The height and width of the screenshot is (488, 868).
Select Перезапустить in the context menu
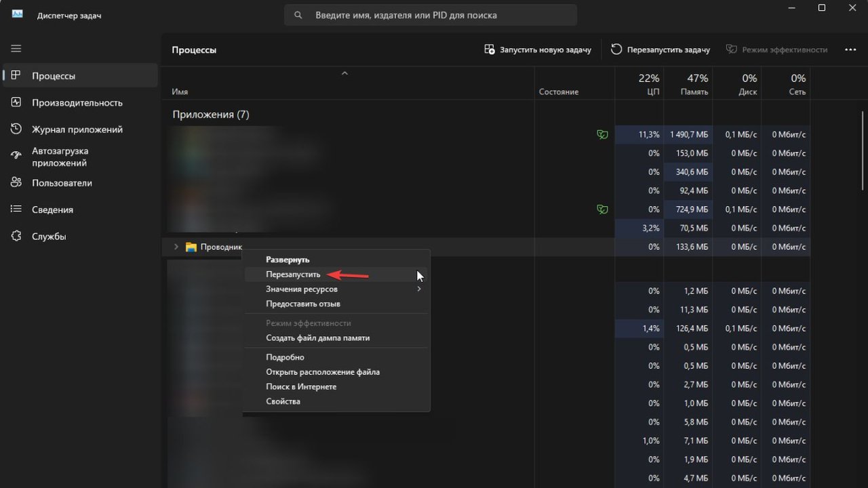pyautogui.click(x=293, y=274)
